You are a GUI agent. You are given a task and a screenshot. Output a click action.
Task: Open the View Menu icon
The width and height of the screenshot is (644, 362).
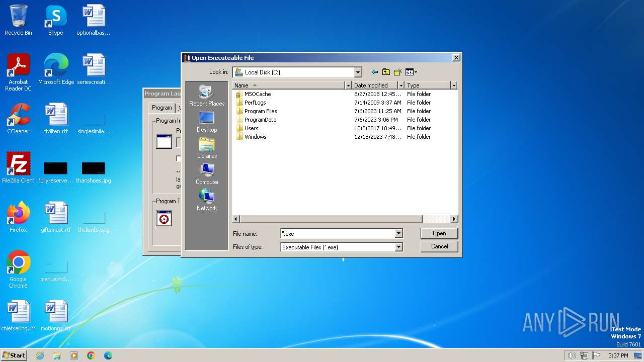pyautogui.click(x=411, y=72)
